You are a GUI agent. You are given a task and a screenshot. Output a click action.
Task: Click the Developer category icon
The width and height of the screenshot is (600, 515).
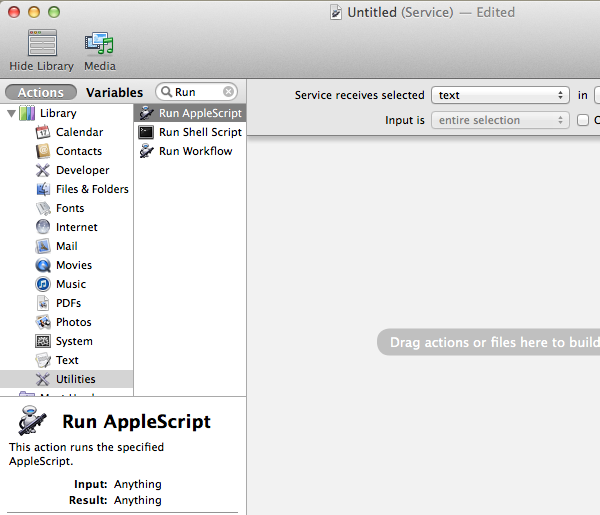click(43, 170)
